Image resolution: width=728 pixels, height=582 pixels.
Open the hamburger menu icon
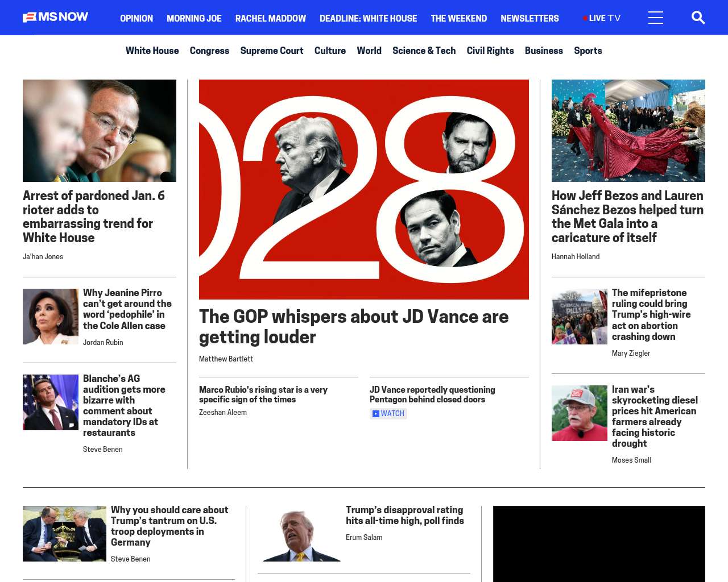[656, 18]
